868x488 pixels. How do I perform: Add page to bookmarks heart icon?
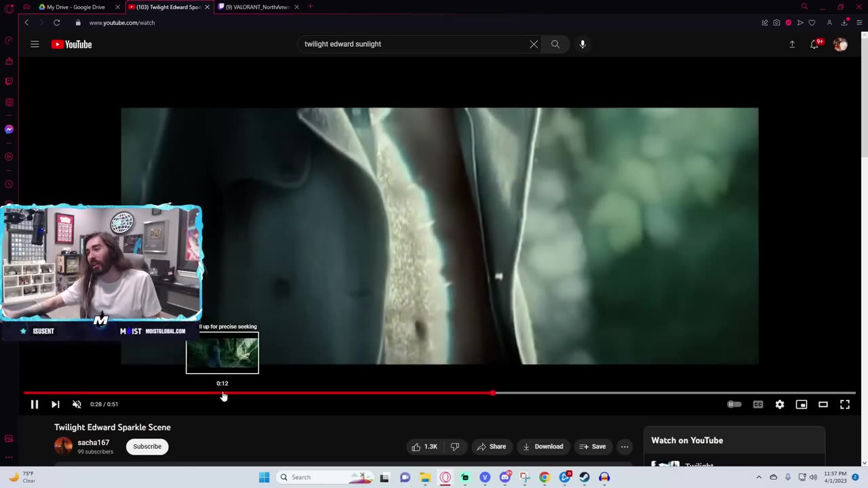click(x=812, y=23)
